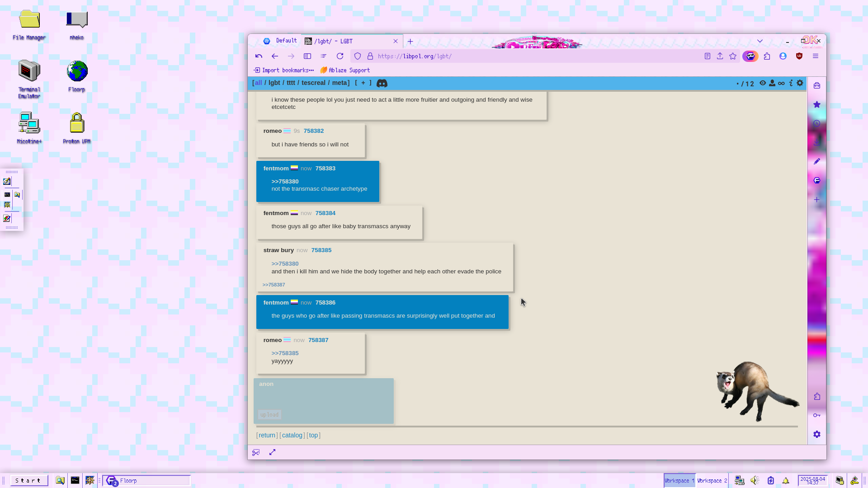Bookmark this page with star icon
Screen dimensions: 868x488
733,56
